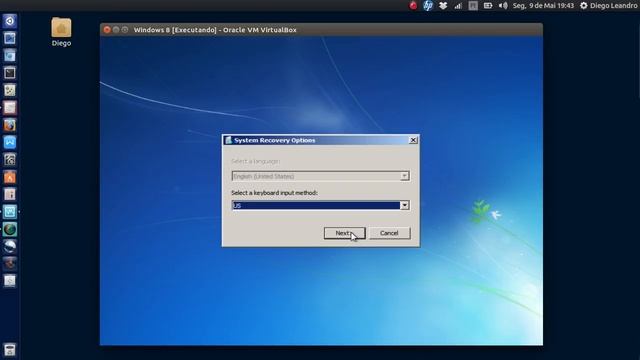Click the Next button in System Recovery Options
Image resolution: width=640 pixels, height=360 pixels.
coord(344,233)
